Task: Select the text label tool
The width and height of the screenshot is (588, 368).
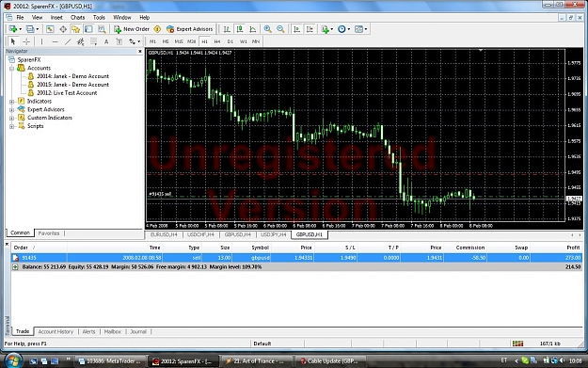Action: pos(119,41)
